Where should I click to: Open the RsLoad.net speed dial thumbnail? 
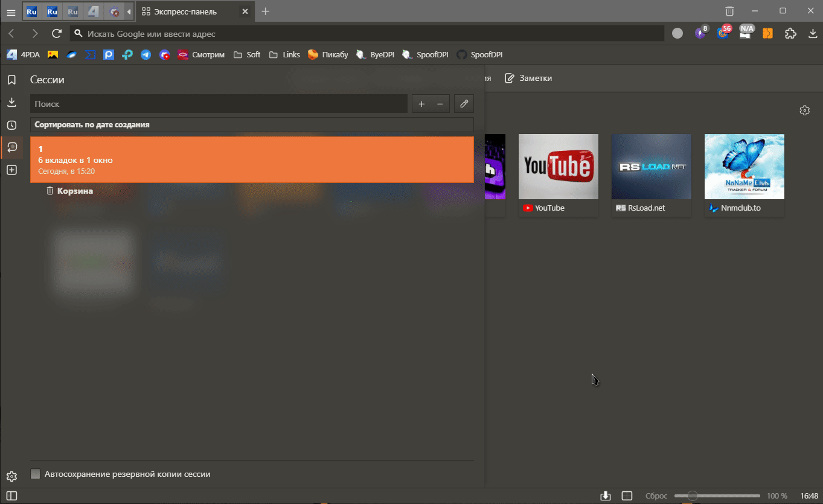pos(652,167)
